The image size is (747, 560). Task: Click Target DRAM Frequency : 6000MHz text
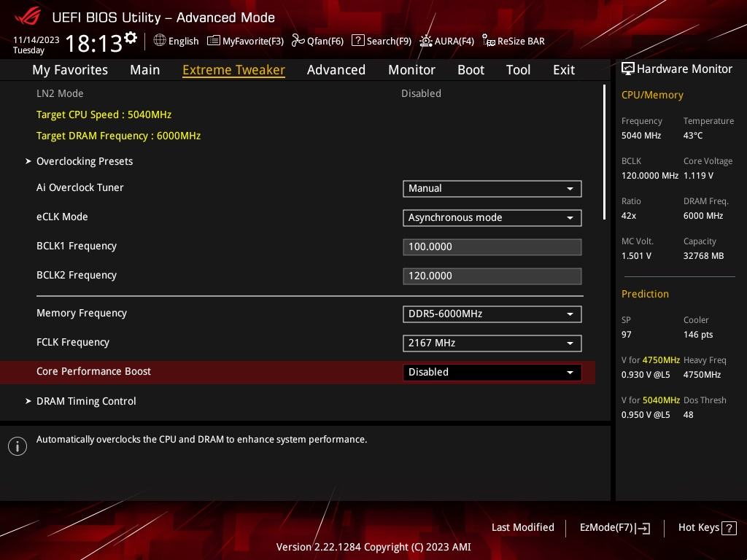pos(119,136)
